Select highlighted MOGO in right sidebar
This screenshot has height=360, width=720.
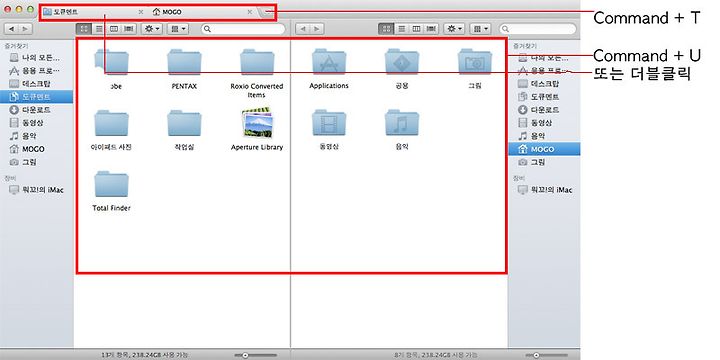click(x=544, y=149)
